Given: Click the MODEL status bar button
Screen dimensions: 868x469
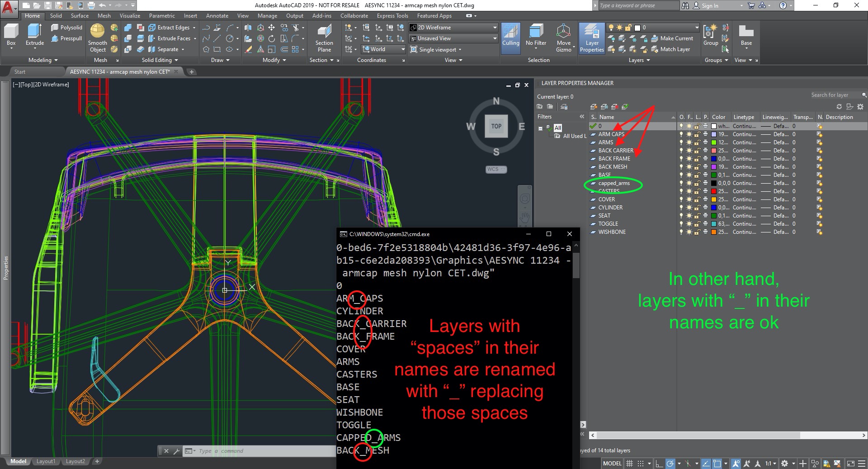Looking at the screenshot, I should (x=612, y=464).
